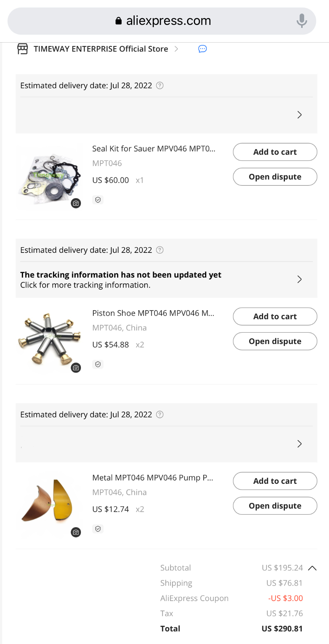Open dispute for Seal Kit item
Image resolution: width=329 pixels, height=644 pixels.
click(x=275, y=177)
